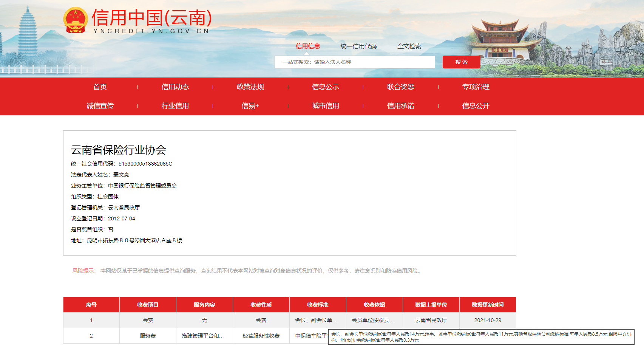Select the 信用信息 search tab

(x=308, y=46)
